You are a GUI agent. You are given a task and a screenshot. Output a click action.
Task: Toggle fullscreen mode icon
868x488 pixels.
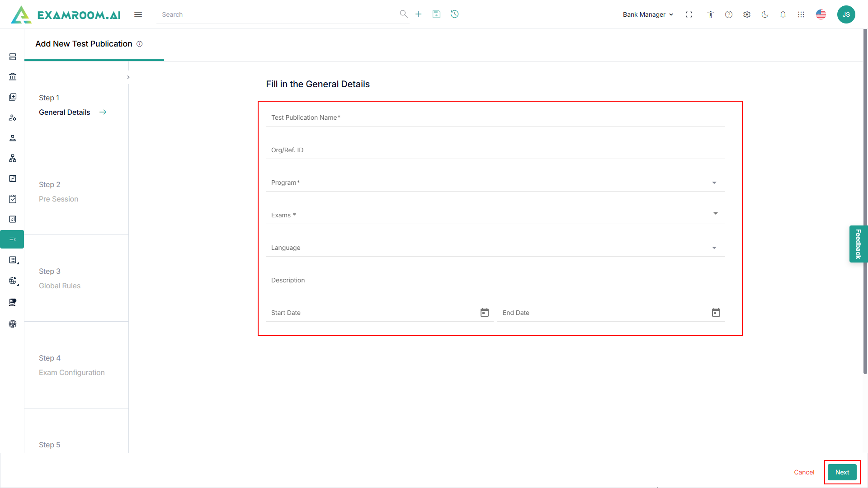click(x=689, y=14)
